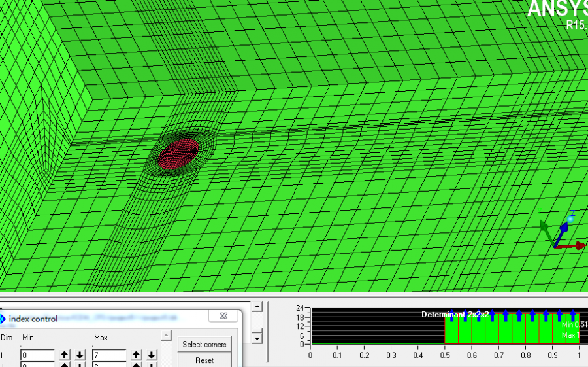Click the I dimension Min input field

coord(37,355)
